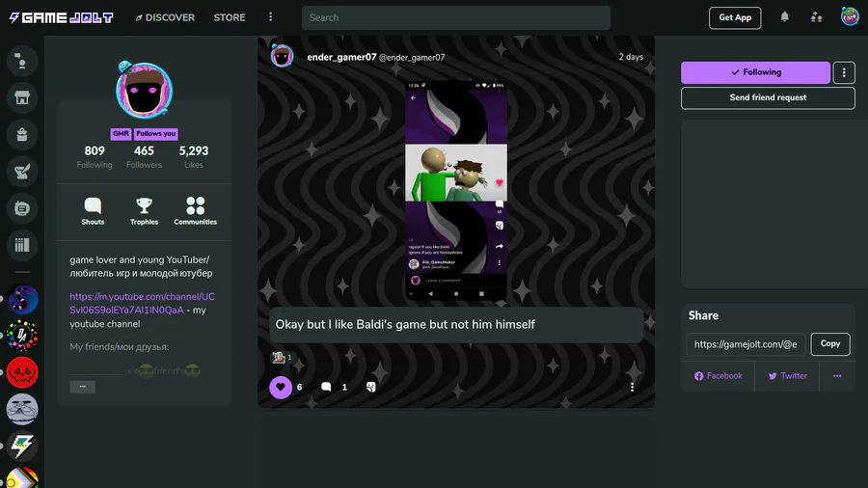The height and width of the screenshot is (488, 868).
Task: Open the Shouts section
Action: 93,211
